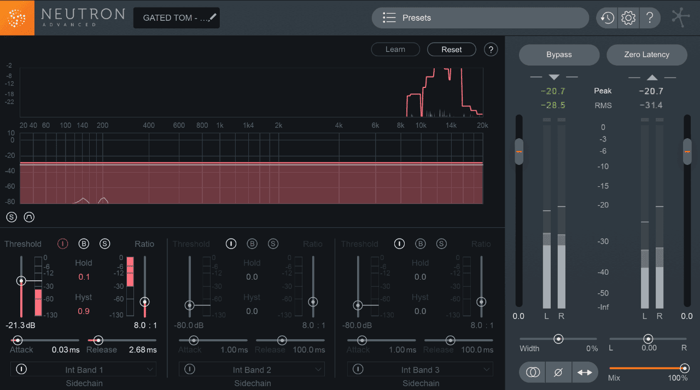Viewport: 700px width, 390px height.
Task: Open Int Band 2 sidechain dropdown
Action: point(252,369)
